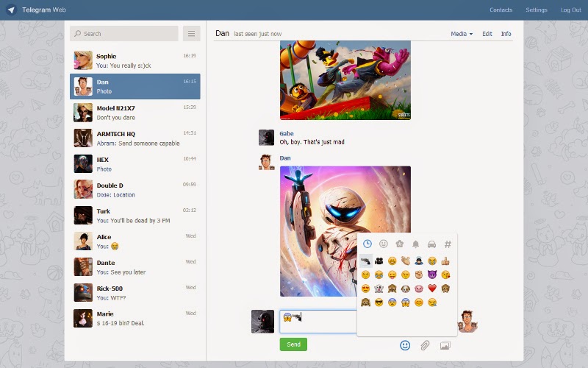Insert the see-no-evil monkey emoji
The image size is (588, 368).
[x=392, y=289]
